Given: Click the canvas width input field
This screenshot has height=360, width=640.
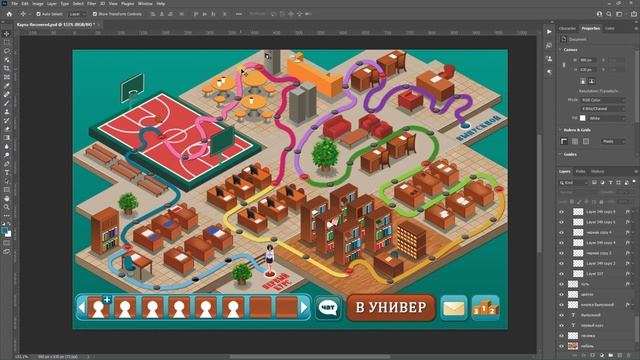Looking at the screenshot, I should pos(588,60).
